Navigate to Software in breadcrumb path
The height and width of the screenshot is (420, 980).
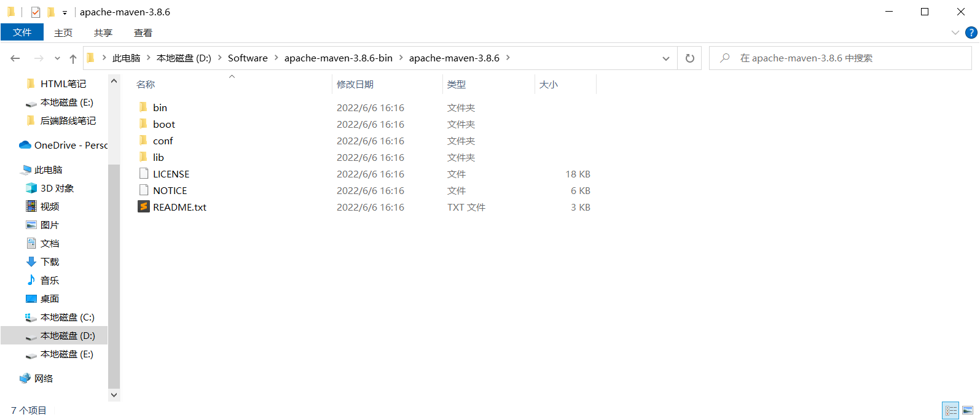(x=248, y=58)
